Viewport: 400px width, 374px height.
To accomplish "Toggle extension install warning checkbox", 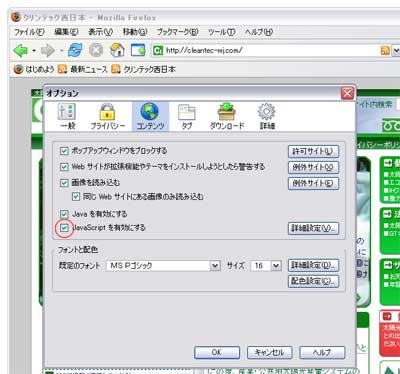I will tap(64, 167).
